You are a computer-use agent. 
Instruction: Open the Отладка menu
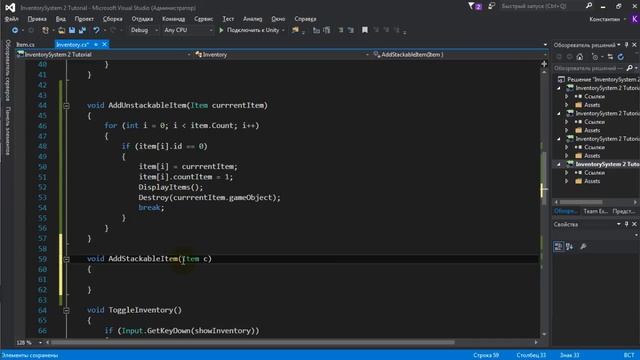click(x=142, y=19)
